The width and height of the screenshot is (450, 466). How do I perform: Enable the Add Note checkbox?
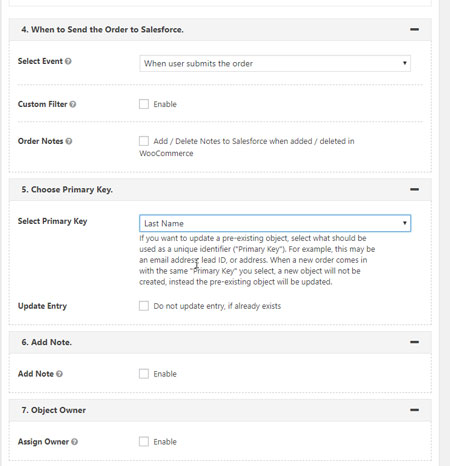(144, 374)
